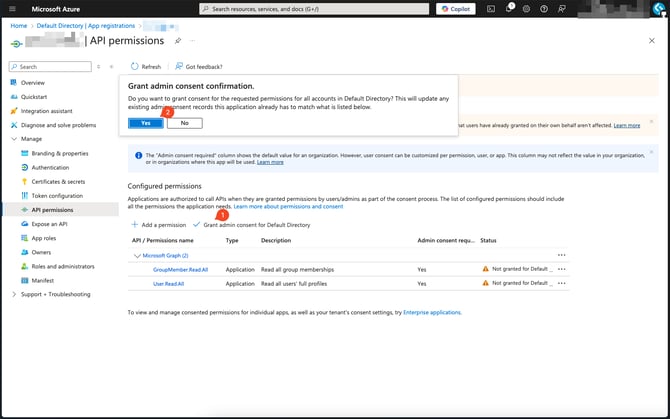Open Cloud Shell from the top bar
670x419 pixels.
tap(491, 9)
